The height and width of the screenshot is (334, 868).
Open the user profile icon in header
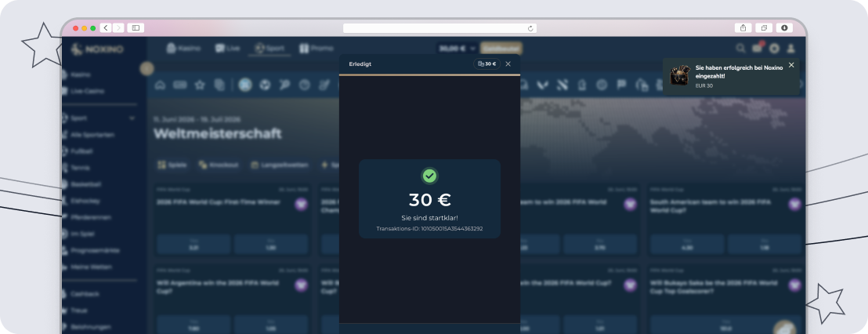[x=791, y=48]
